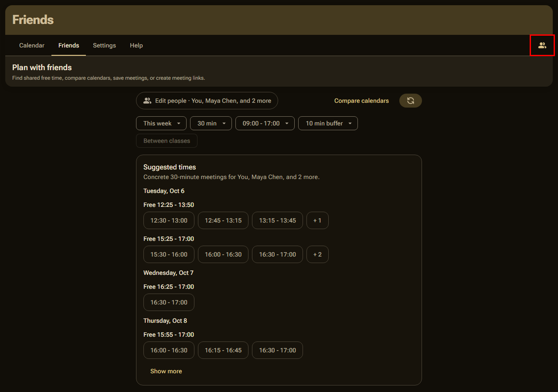Click the Thursday, Oct 8 heading

point(165,321)
